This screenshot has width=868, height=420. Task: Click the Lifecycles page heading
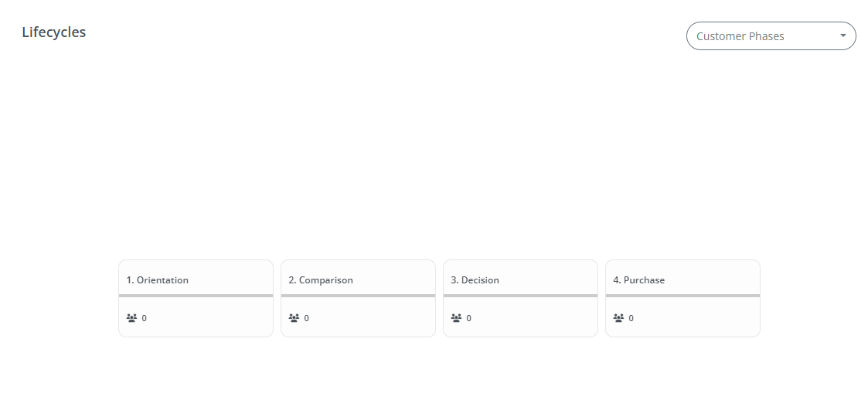tap(53, 32)
